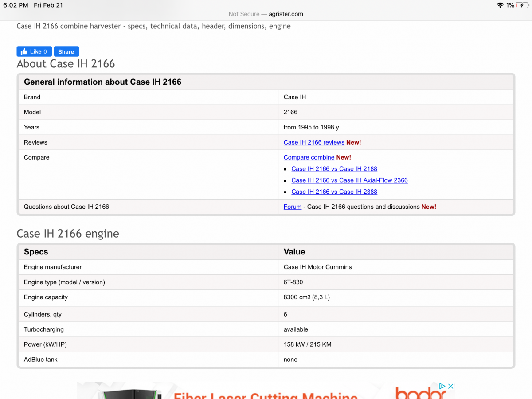Open Case IH 2166 vs Axial-Flow 2366 comparison
The width and height of the screenshot is (532, 399).
[349, 180]
